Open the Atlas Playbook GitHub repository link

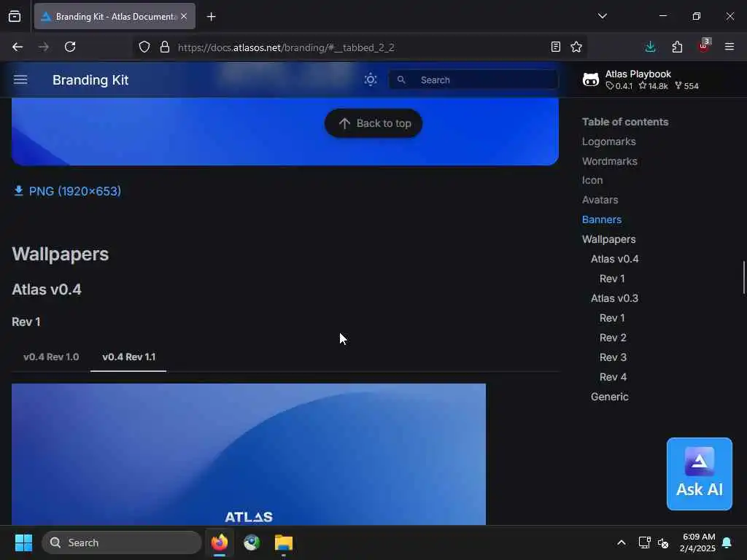coord(640,79)
